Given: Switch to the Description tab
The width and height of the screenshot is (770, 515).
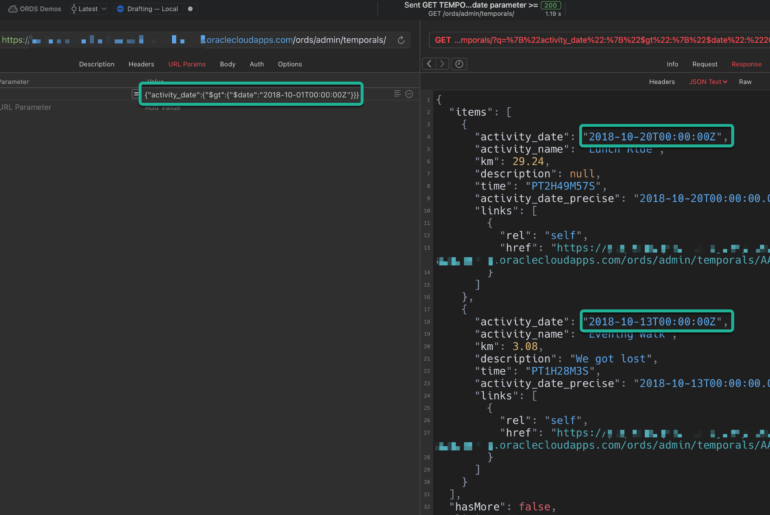Looking at the screenshot, I should coord(96,64).
